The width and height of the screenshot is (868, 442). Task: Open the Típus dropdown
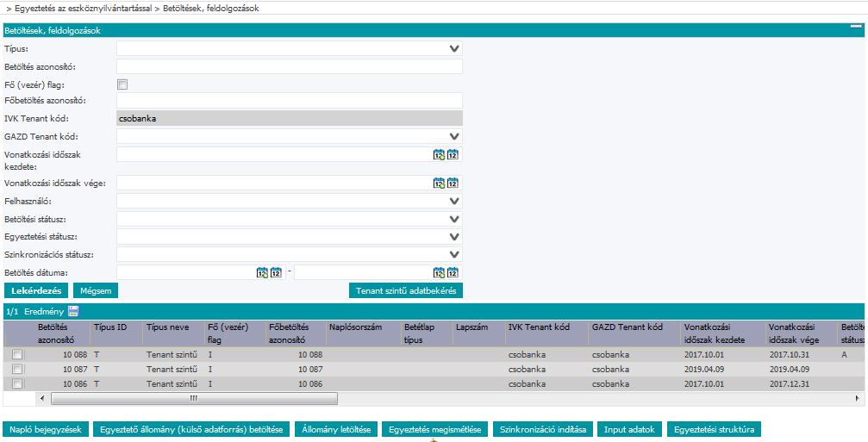(454, 49)
